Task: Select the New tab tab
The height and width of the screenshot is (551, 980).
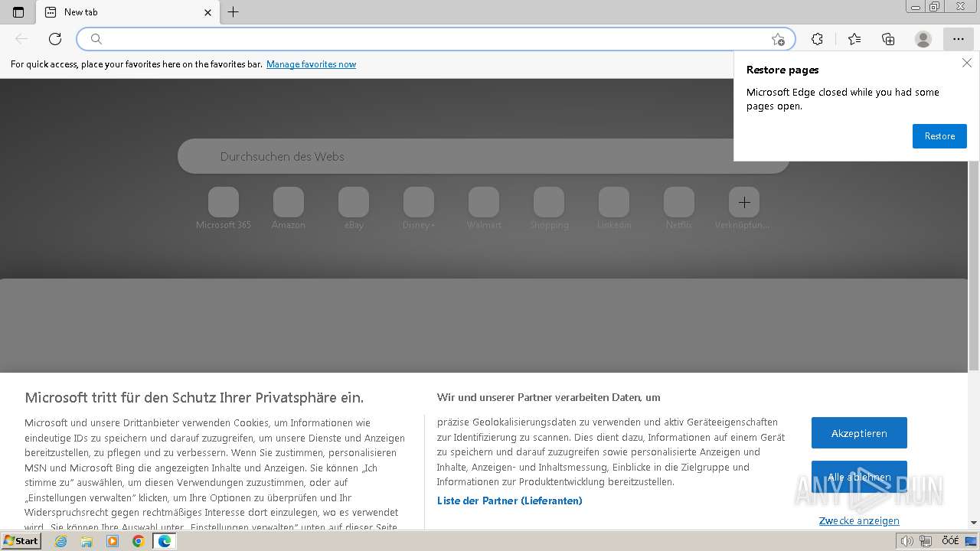Action: [x=127, y=12]
